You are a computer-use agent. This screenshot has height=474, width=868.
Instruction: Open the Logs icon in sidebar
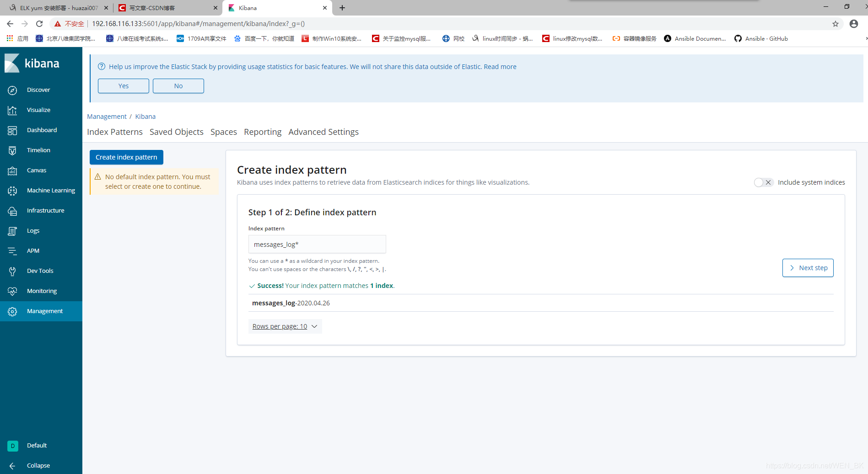point(12,231)
